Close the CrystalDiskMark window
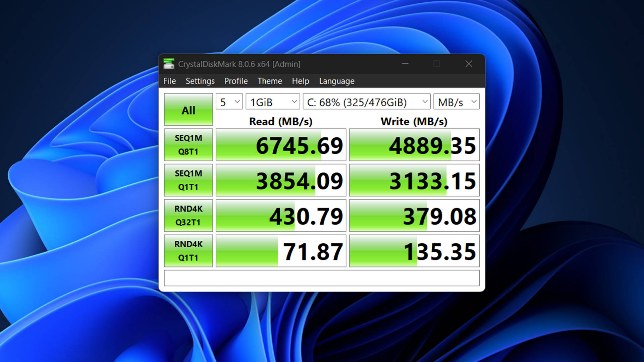Screen dimensions: 644x362 469,64
